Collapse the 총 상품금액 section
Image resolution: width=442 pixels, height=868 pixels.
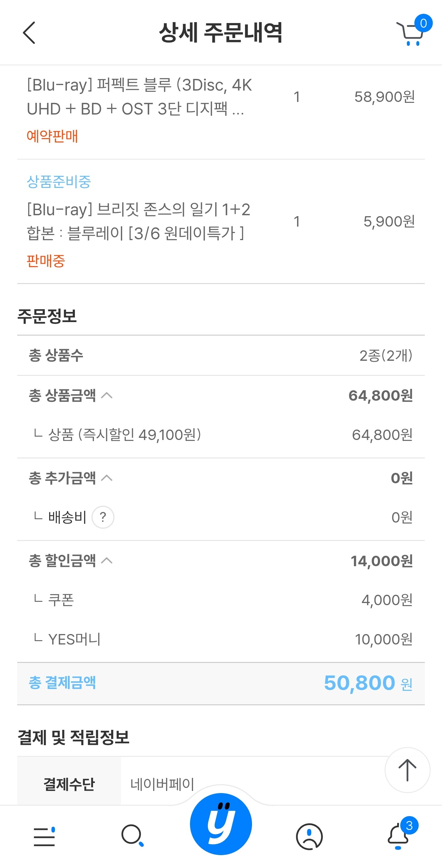point(107,395)
